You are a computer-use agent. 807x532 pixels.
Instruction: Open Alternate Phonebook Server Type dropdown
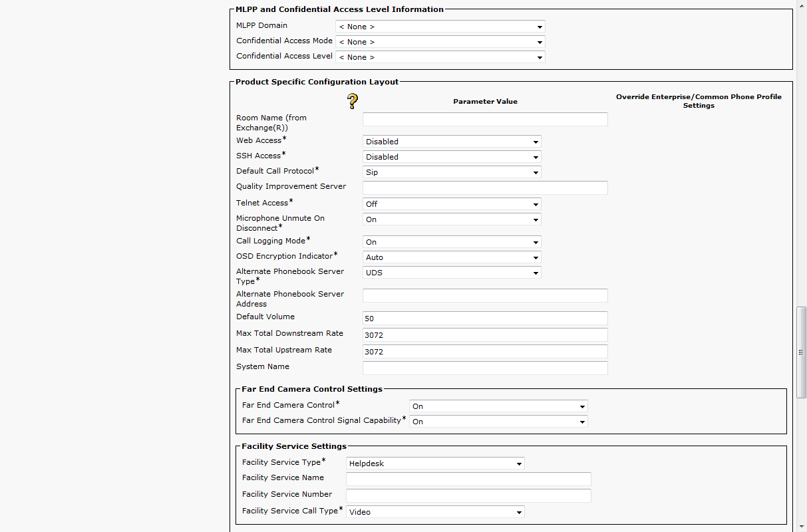tap(452, 273)
